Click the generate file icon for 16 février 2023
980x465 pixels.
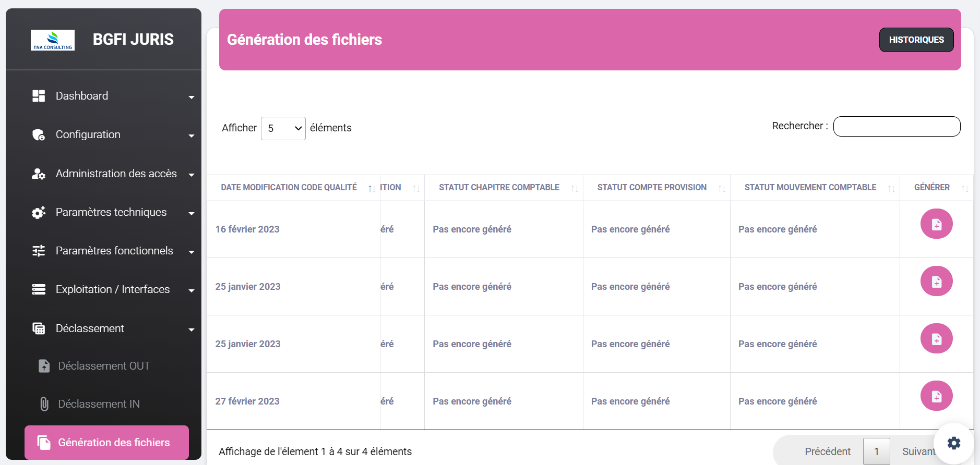(936, 224)
